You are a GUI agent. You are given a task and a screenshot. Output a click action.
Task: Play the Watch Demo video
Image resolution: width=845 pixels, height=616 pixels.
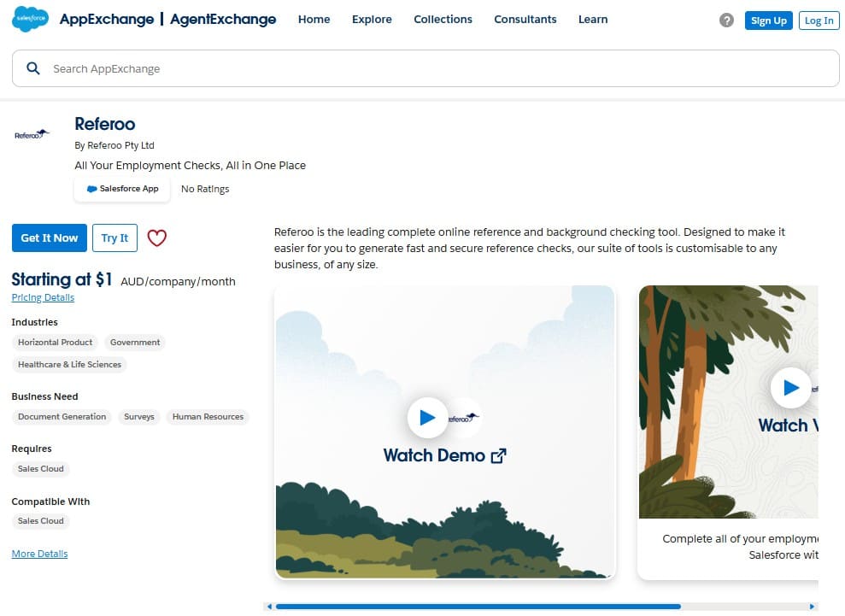pos(427,418)
